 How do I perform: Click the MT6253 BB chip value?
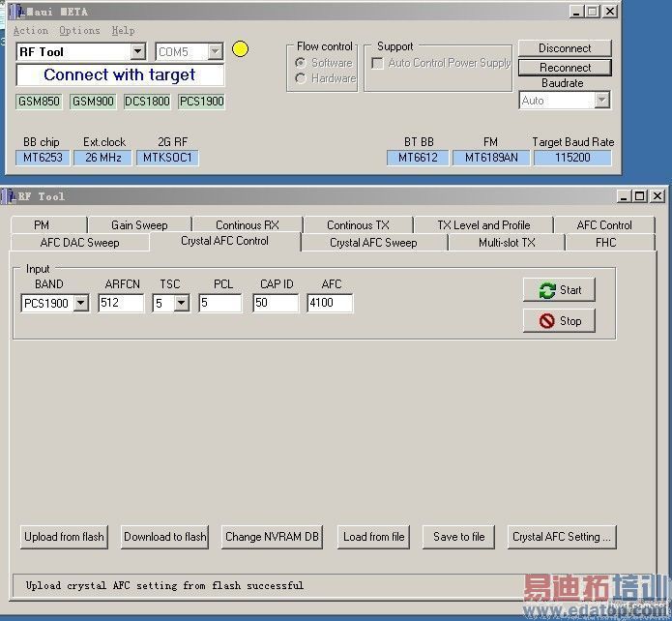(43, 158)
